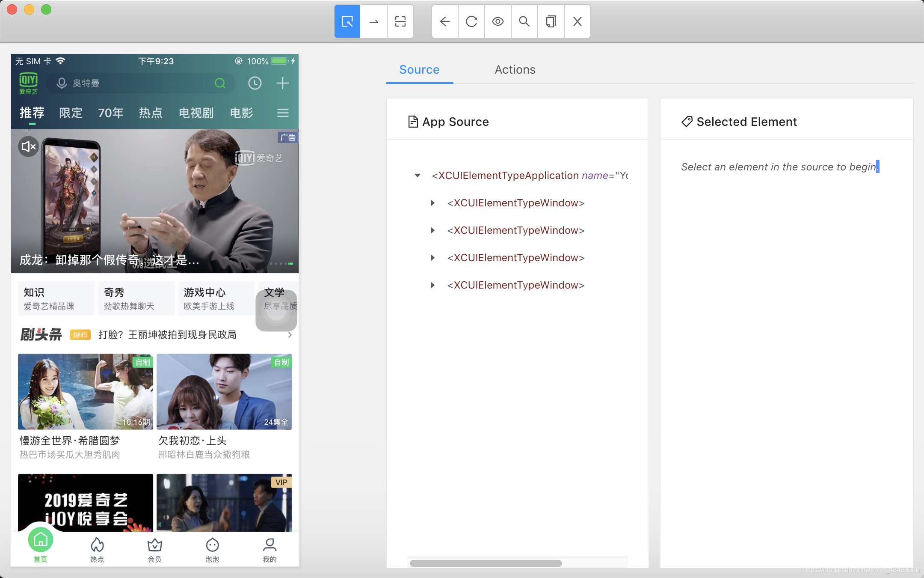Switch to the Actions tab
This screenshot has height=578, width=924.
(515, 69)
